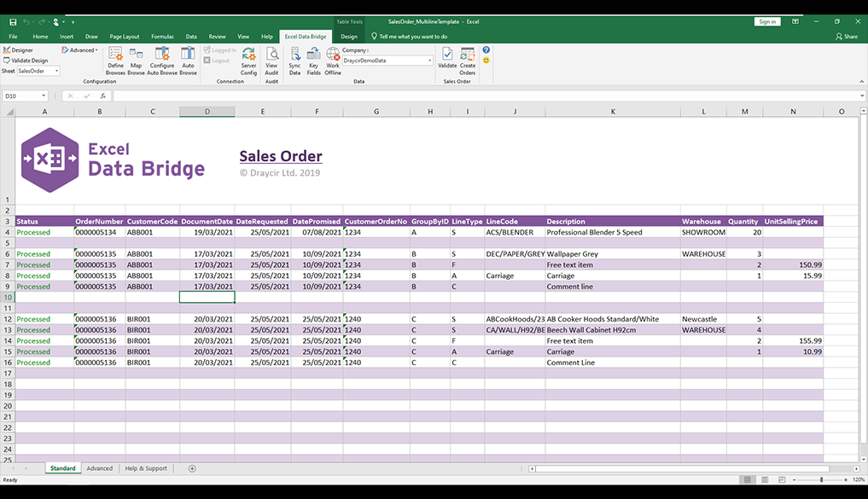The image size is (868, 499).
Task: Open Define Browses configuration
Action: (x=115, y=61)
